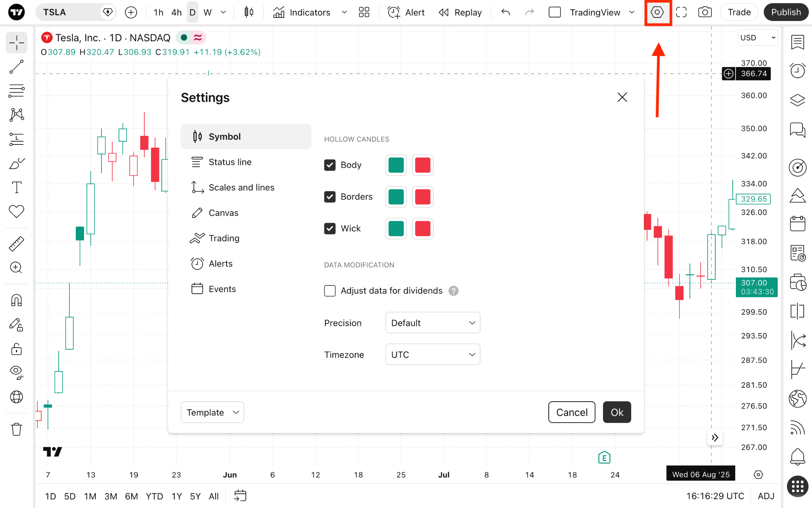Open the notifications bell
The image size is (812, 508).
click(797, 456)
